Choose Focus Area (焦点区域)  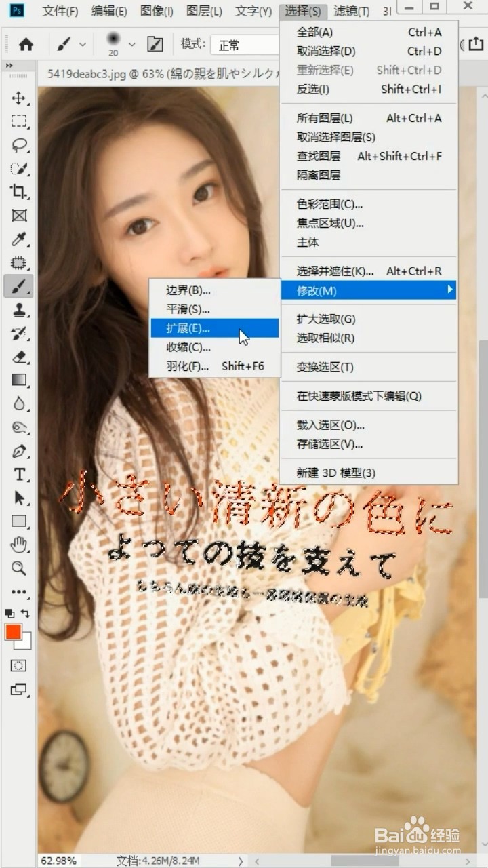pyautogui.click(x=369, y=223)
